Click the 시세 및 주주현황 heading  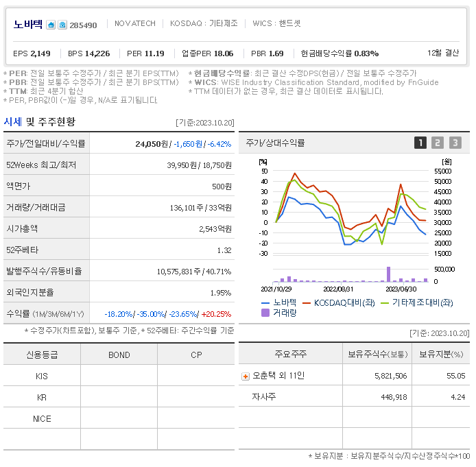(40, 122)
